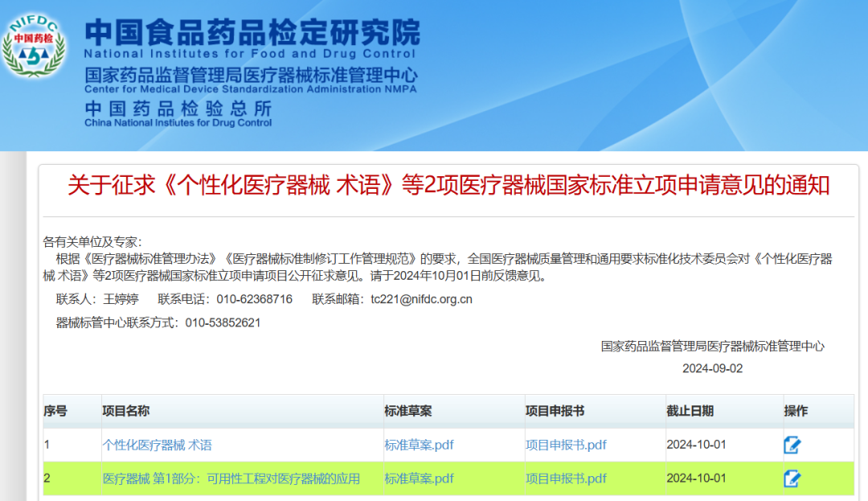Open 标准草案.pdf in the 可用性工程 row
The height and width of the screenshot is (501, 868).
point(419,478)
